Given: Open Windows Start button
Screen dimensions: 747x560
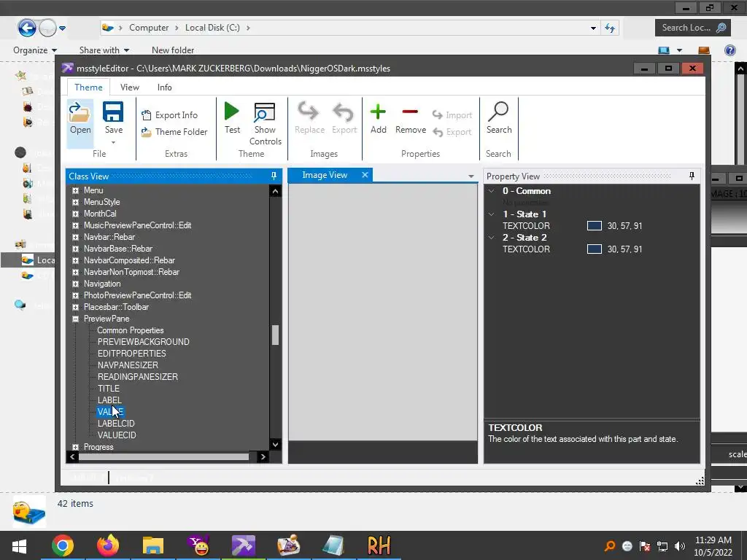Looking at the screenshot, I should point(20,545).
